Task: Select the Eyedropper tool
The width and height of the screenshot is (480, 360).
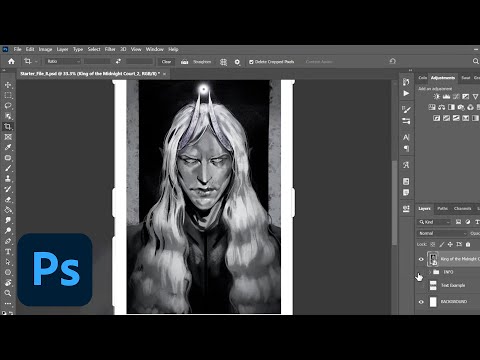Action: click(x=8, y=147)
